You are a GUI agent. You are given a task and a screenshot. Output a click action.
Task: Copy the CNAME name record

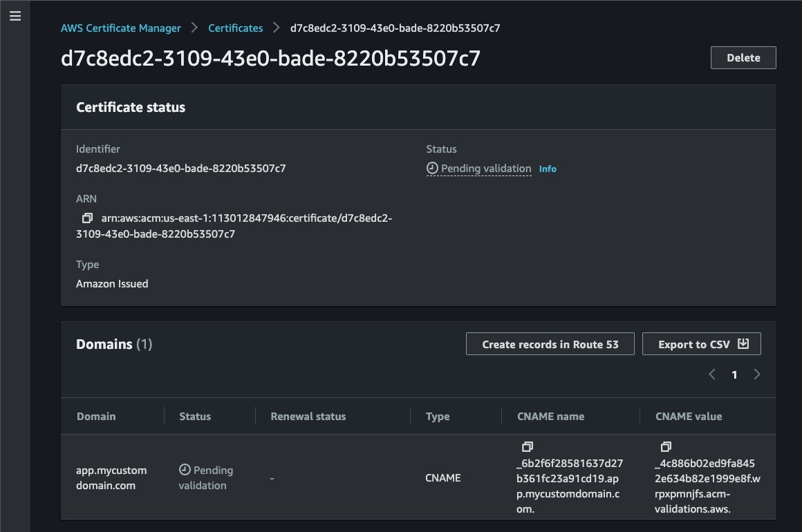coord(528,447)
